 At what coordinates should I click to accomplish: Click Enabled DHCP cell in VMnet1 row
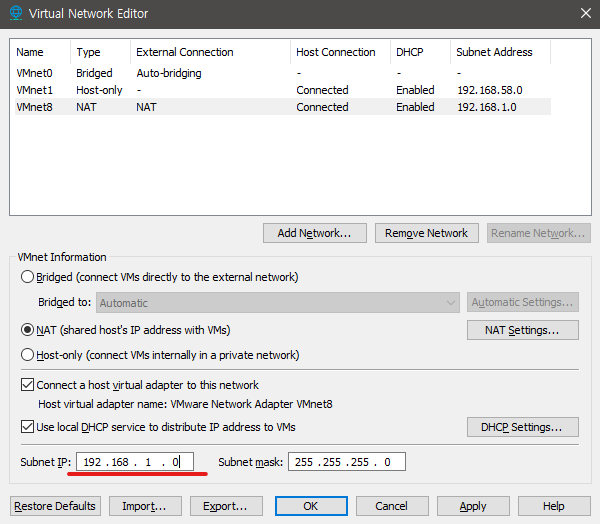(x=415, y=90)
